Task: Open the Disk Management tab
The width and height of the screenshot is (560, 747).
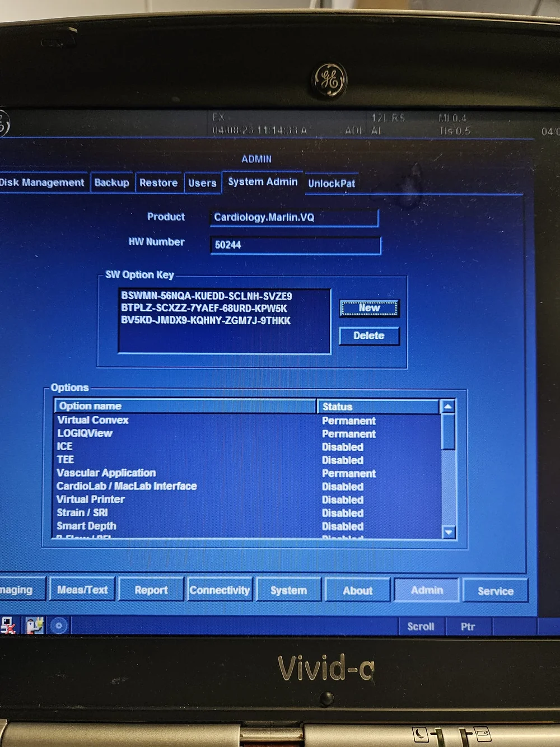Action: pos(42,183)
